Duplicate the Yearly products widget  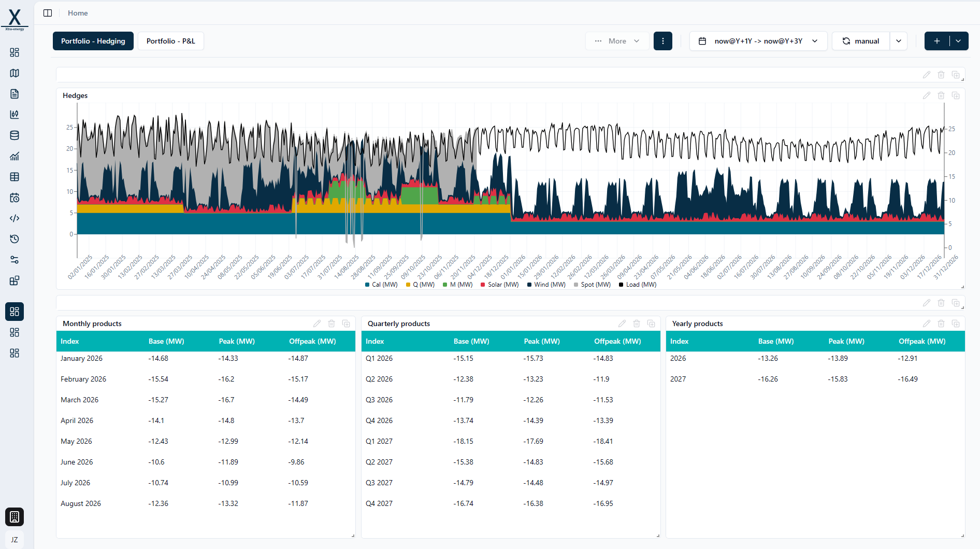tap(956, 323)
